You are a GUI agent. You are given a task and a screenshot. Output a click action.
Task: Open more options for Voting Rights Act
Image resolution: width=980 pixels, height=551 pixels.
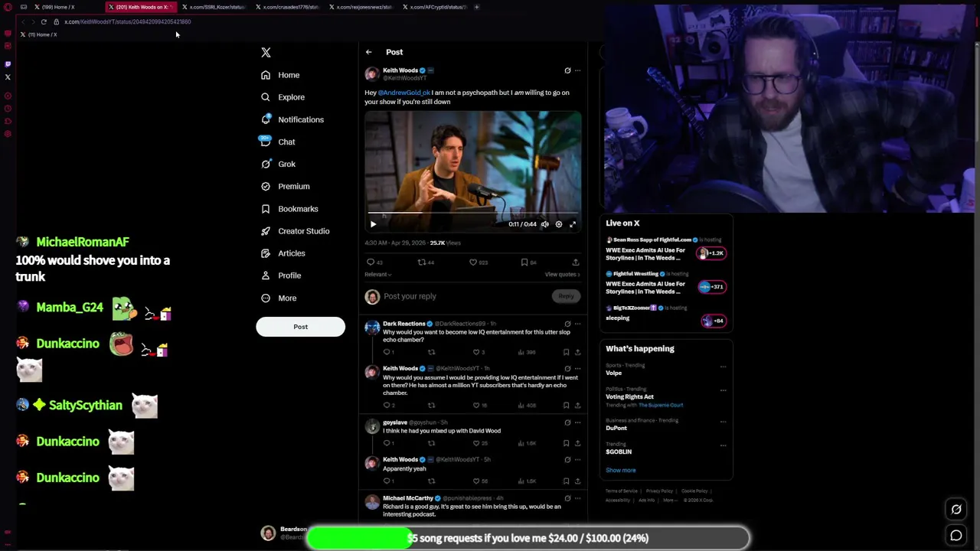point(723,390)
